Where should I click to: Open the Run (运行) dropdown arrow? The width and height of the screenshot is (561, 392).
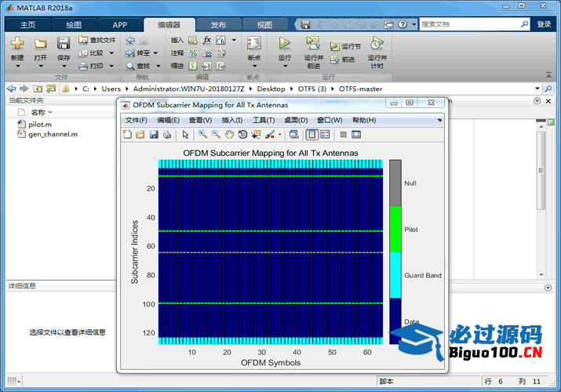pos(285,67)
